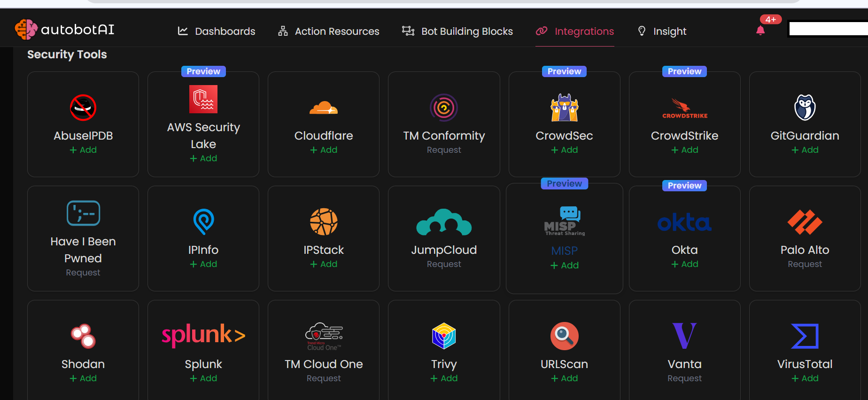Request Have I Been Pwned integration
The height and width of the screenshot is (400, 868).
pos(83,273)
